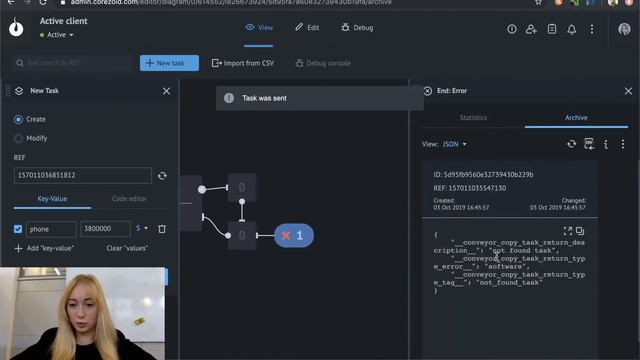Open the header more-options menu
Image resolution: width=640 pixels, height=360 pixels.
(591, 29)
